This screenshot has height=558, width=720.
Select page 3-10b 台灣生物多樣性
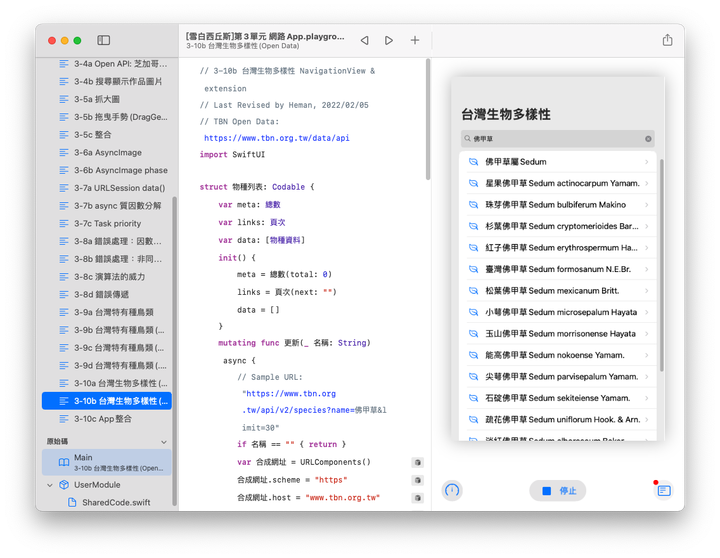click(107, 401)
